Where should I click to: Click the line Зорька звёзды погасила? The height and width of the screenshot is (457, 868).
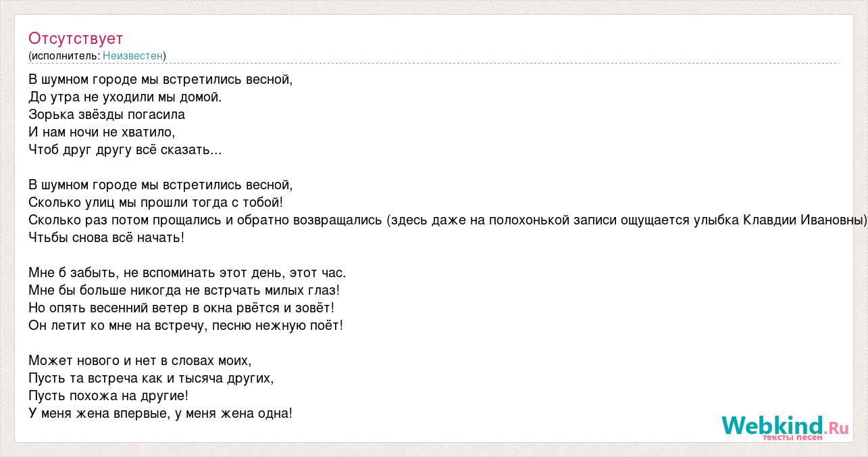(107, 115)
